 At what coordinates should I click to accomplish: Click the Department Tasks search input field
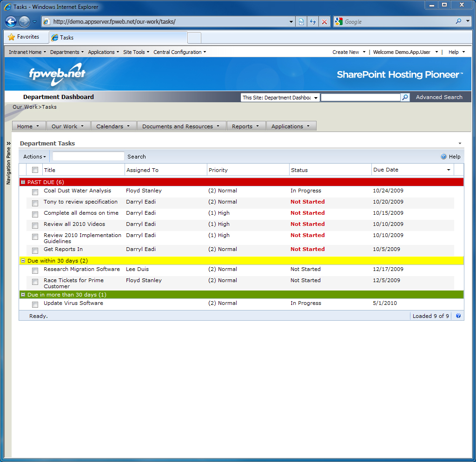point(88,157)
